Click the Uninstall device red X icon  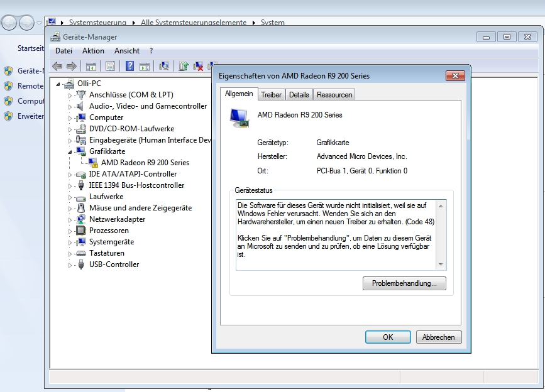199,66
